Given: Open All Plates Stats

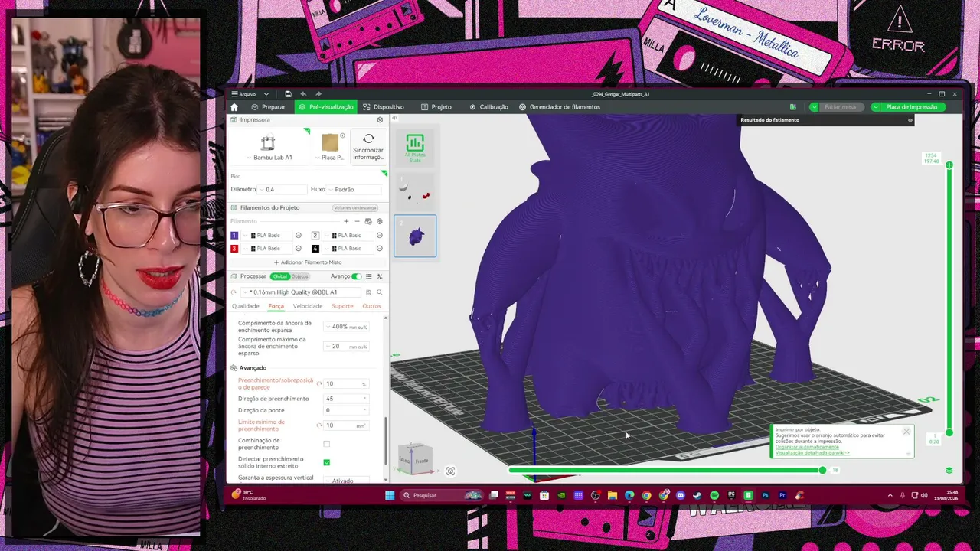Looking at the screenshot, I should 415,147.
